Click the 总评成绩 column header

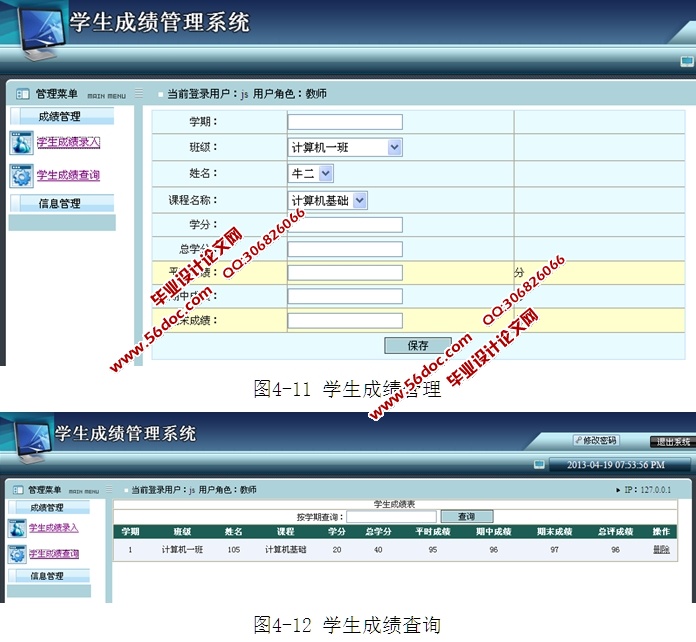coord(615,531)
